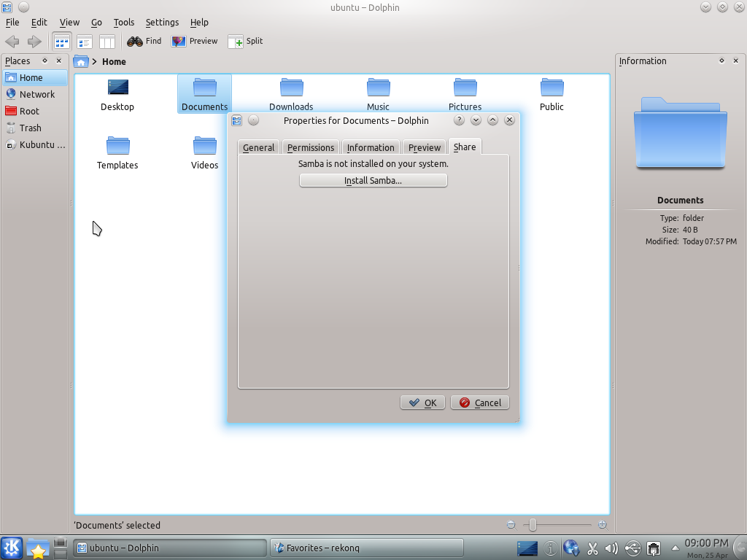The width and height of the screenshot is (747, 560).
Task: Open the Settings menu
Action: [162, 23]
